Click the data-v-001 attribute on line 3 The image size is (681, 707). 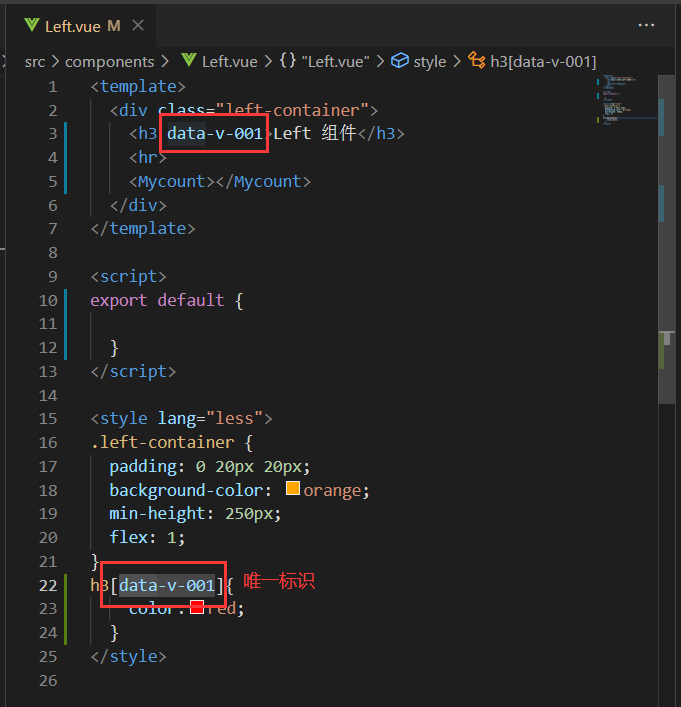215,134
